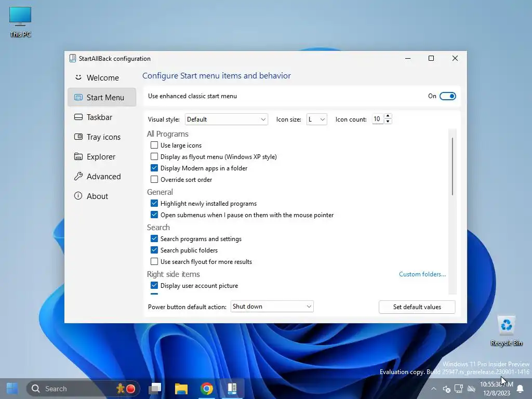Go to the Welcome tab

(x=102, y=78)
